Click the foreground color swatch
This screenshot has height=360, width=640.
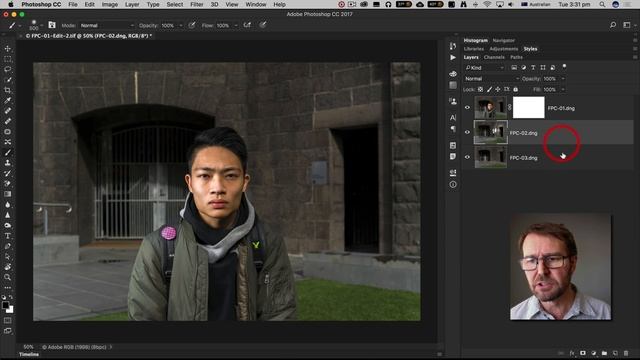5,305
